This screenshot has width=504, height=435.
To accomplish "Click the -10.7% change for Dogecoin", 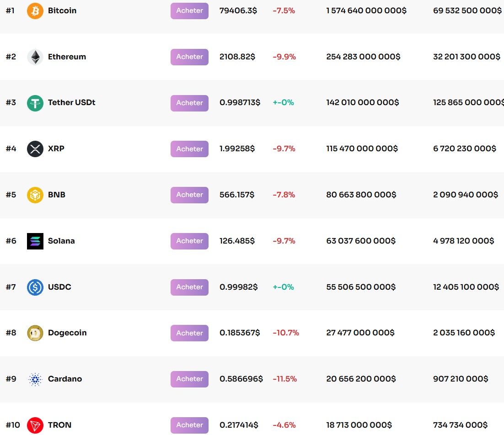I will pos(285,333).
